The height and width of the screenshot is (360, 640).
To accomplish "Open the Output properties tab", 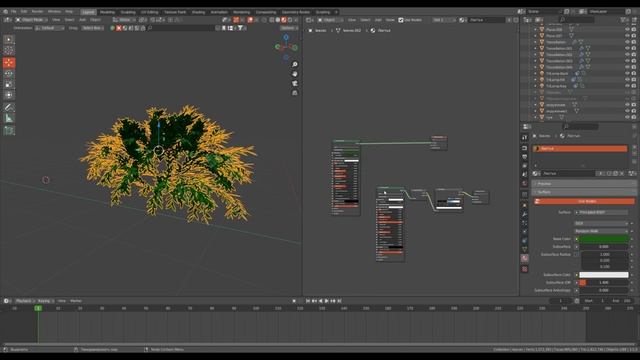I will pos(525,157).
